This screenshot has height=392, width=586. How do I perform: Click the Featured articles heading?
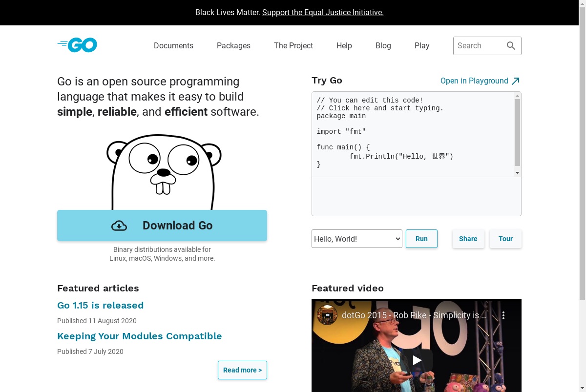click(x=98, y=288)
